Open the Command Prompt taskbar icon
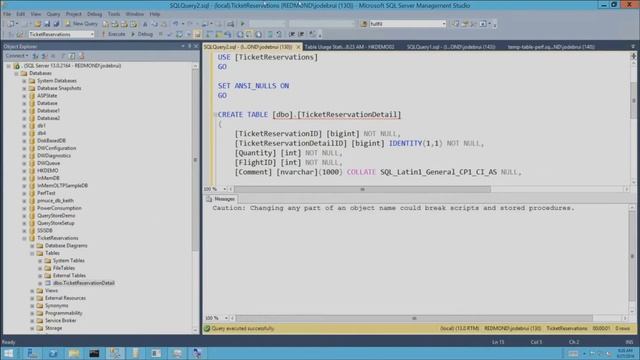Viewport: 640px width, 360px height. click(x=94, y=353)
